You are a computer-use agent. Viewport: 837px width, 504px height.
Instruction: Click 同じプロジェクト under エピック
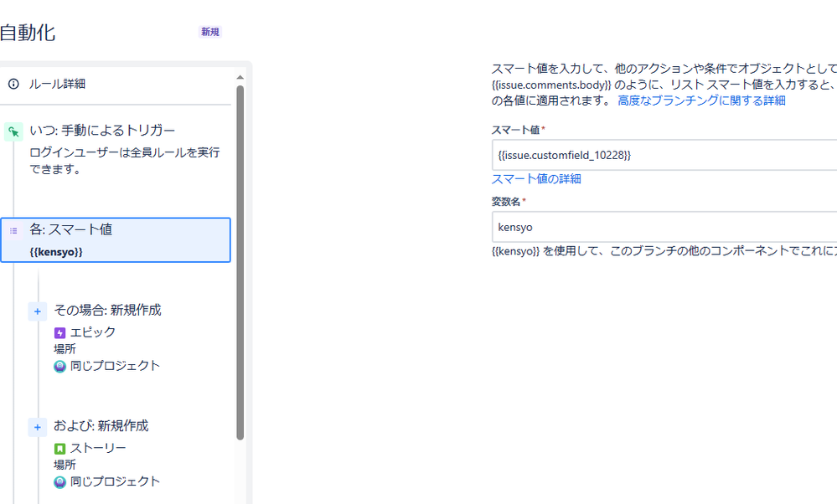(x=115, y=366)
